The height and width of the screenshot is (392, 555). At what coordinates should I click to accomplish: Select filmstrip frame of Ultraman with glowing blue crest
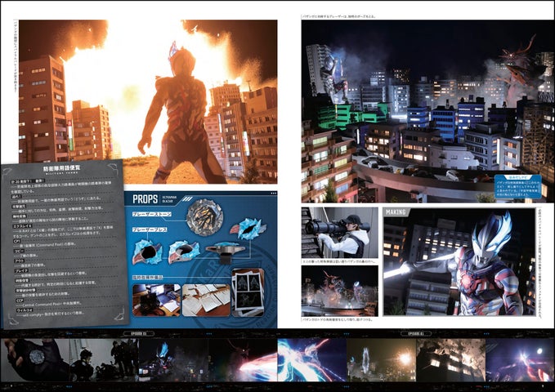coord(173,360)
